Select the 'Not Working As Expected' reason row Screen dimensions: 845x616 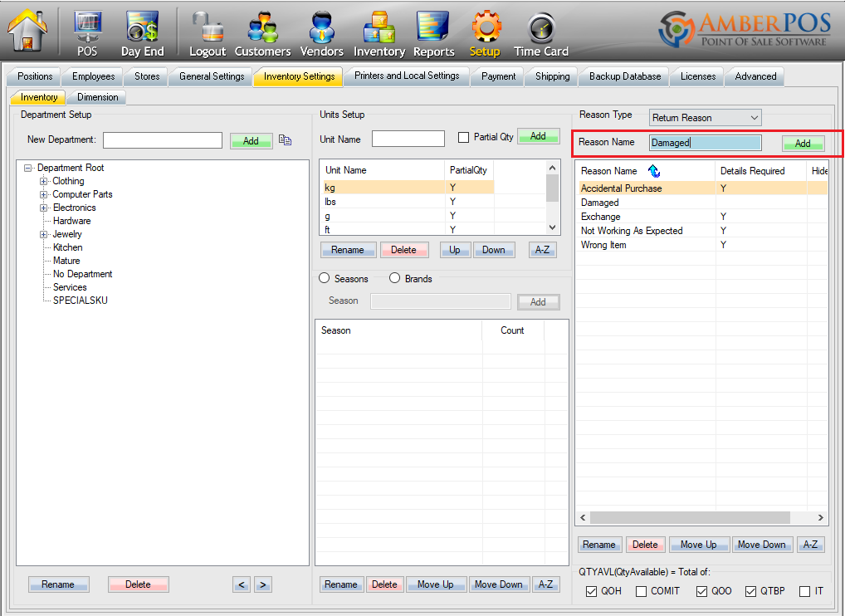coord(703,231)
